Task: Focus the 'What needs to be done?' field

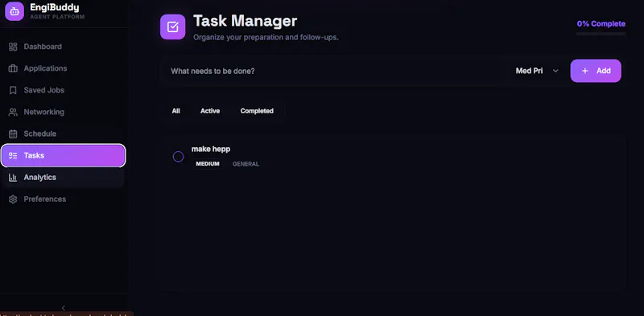Action: (x=336, y=71)
